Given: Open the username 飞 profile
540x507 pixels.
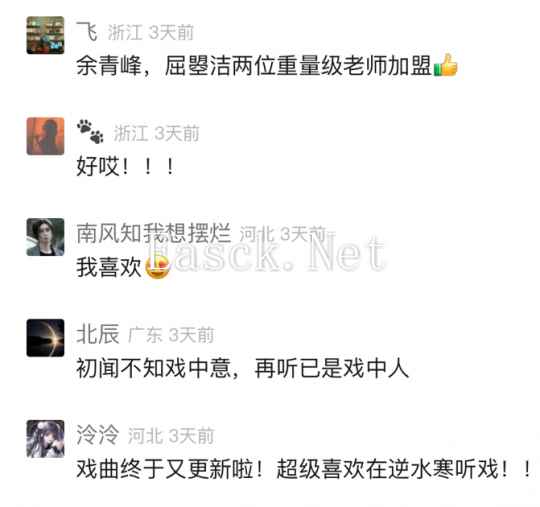Looking at the screenshot, I should pyautogui.click(x=87, y=31).
